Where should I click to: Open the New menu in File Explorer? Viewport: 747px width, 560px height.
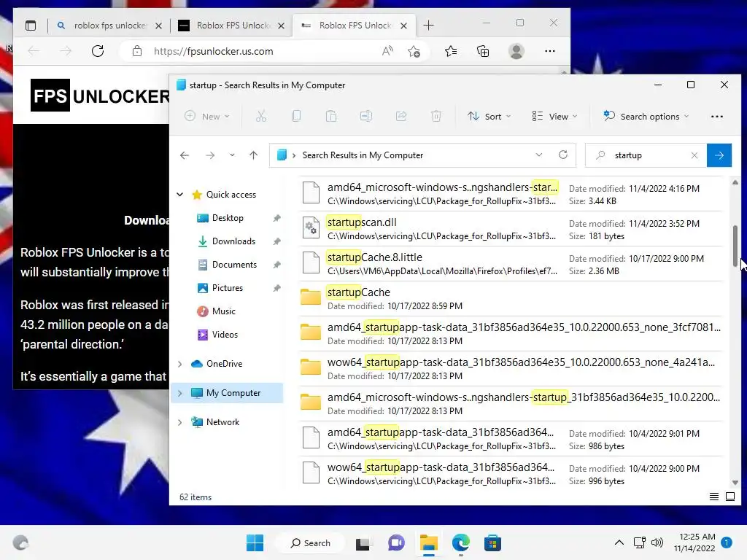pyautogui.click(x=207, y=116)
